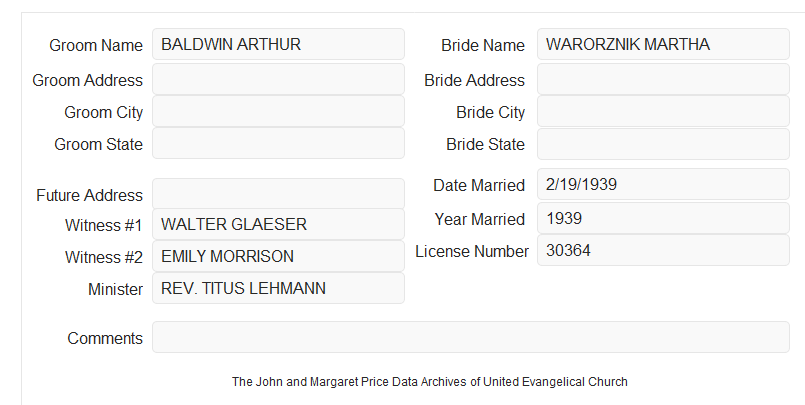Focus the Bride State field

[x=663, y=144]
